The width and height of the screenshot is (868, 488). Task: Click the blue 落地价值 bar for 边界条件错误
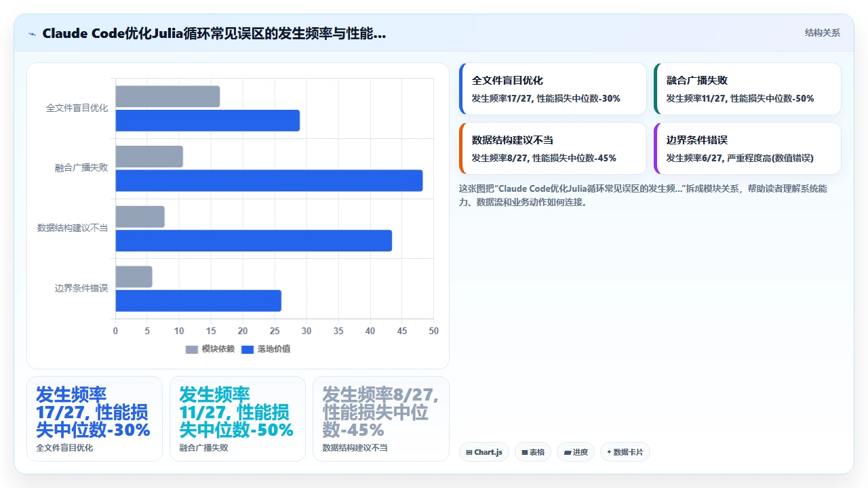coord(198,301)
